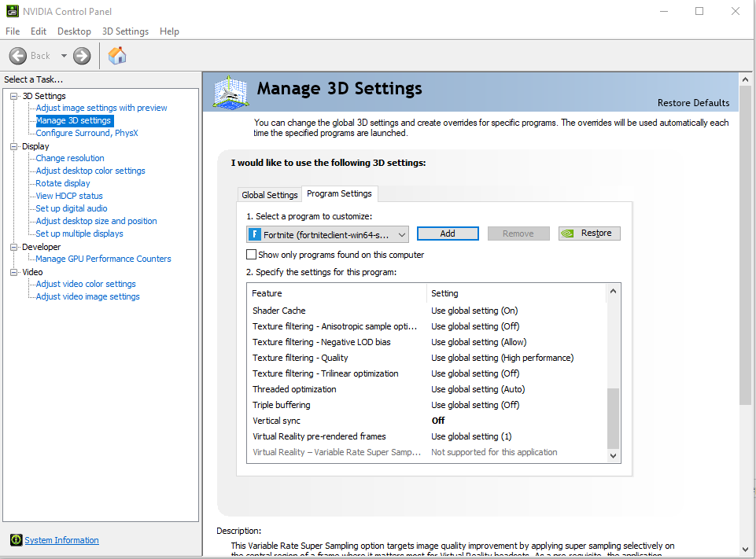Click the Back arrow icon
This screenshot has height=559, width=756.
click(18, 56)
